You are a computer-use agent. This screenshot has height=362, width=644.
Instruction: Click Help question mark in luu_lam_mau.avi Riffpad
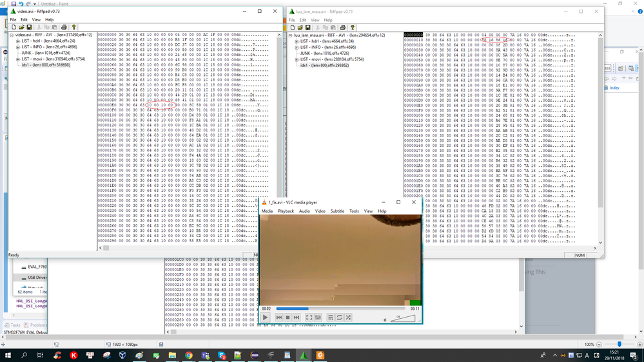point(353,28)
